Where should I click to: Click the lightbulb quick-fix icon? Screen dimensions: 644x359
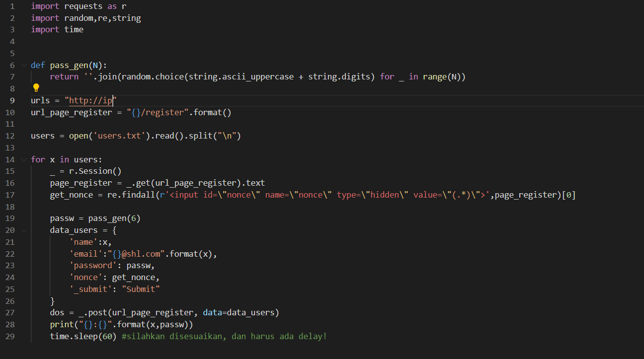(36, 88)
